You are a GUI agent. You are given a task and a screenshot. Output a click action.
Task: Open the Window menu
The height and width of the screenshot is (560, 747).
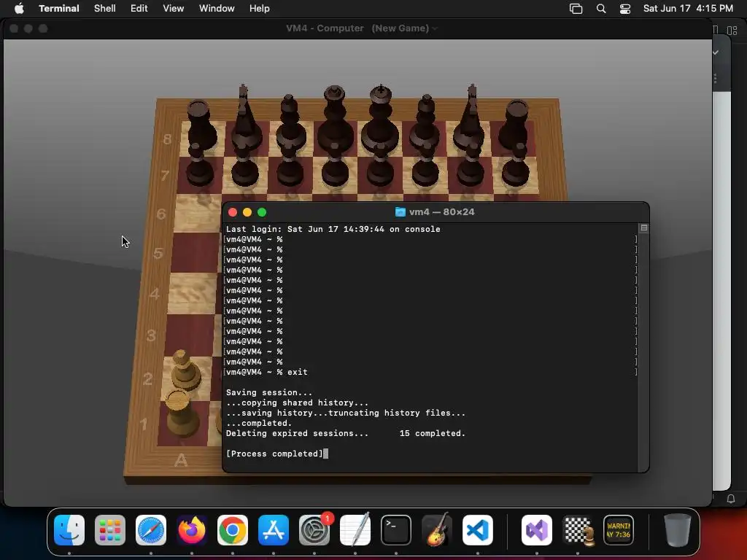217,8
